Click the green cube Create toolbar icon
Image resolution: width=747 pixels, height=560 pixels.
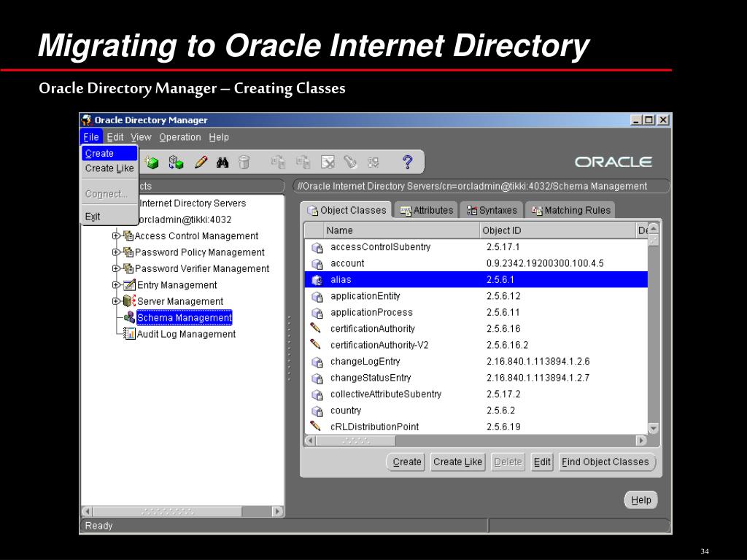tap(152, 163)
